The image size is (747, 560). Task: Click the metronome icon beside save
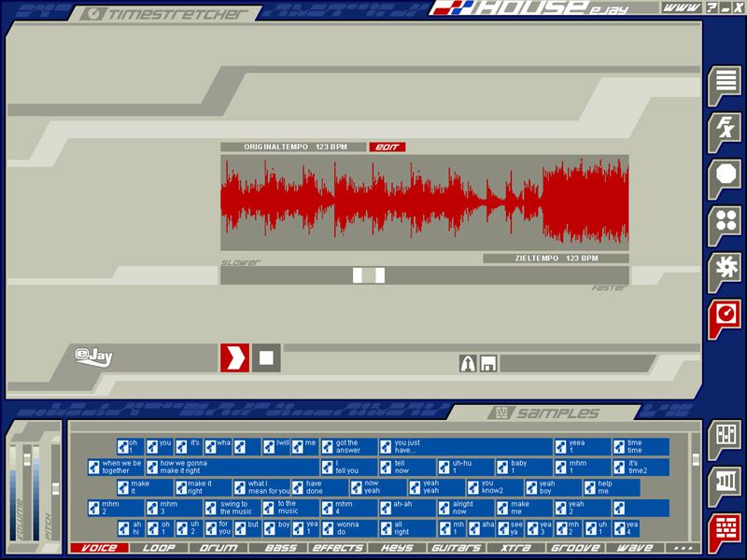(x=469, y=364)
